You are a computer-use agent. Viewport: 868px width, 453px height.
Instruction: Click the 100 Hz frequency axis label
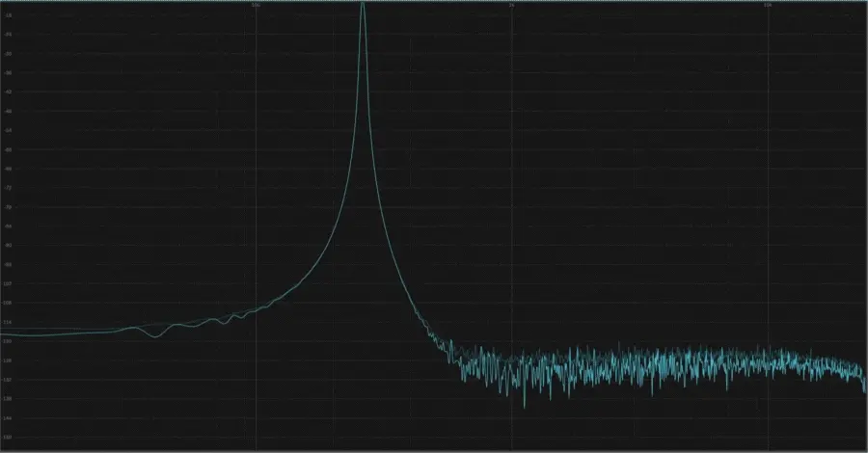[256, 5]
